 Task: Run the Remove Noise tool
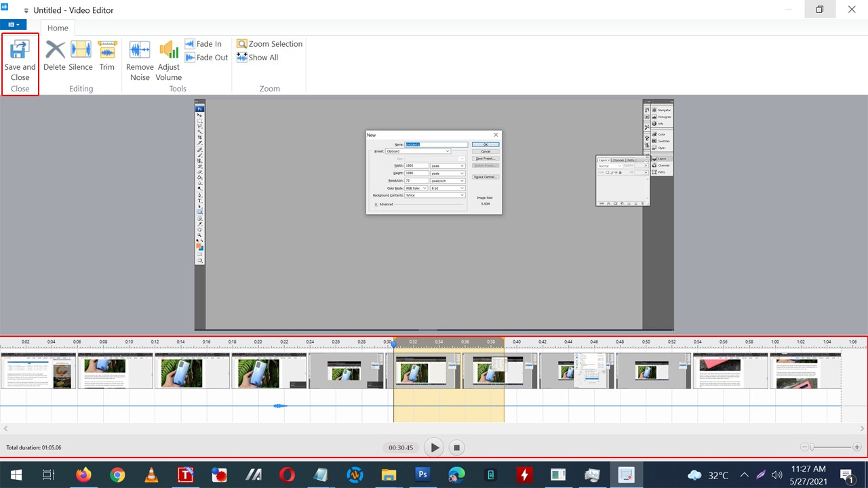click(140, 60)
